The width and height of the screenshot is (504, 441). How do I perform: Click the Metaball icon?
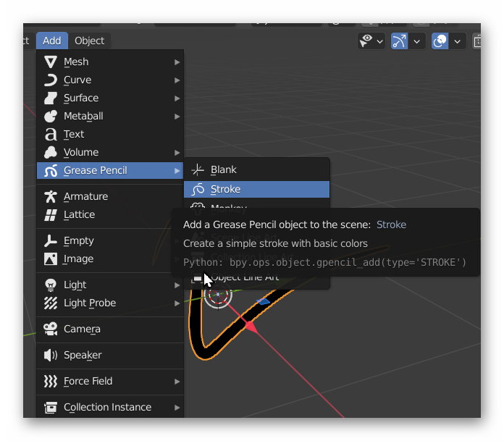pos(51,116)
